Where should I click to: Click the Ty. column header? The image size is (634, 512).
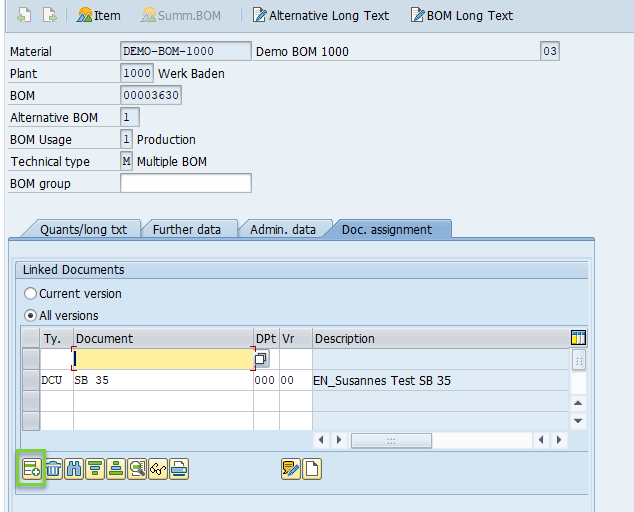pyautogui.click(x=57, y=338)
